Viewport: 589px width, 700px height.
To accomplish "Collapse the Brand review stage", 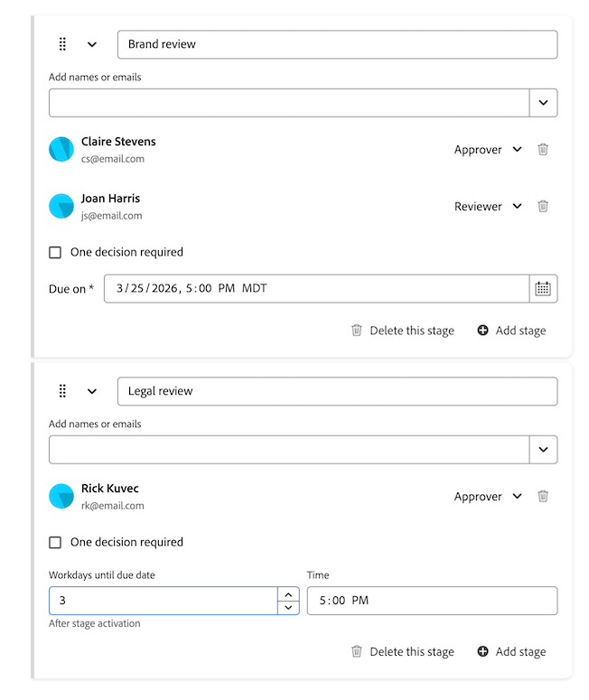I will pos(92,44).
